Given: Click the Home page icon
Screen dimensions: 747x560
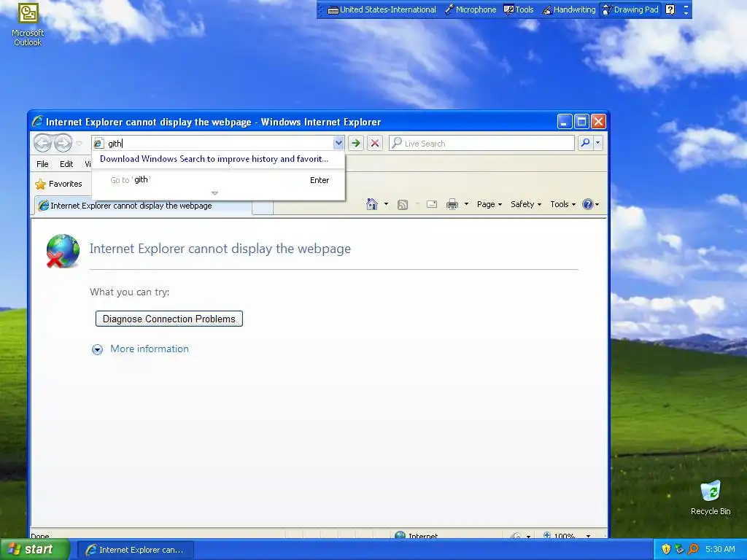Looking at the screenshot, I should [x=372, y=204].
